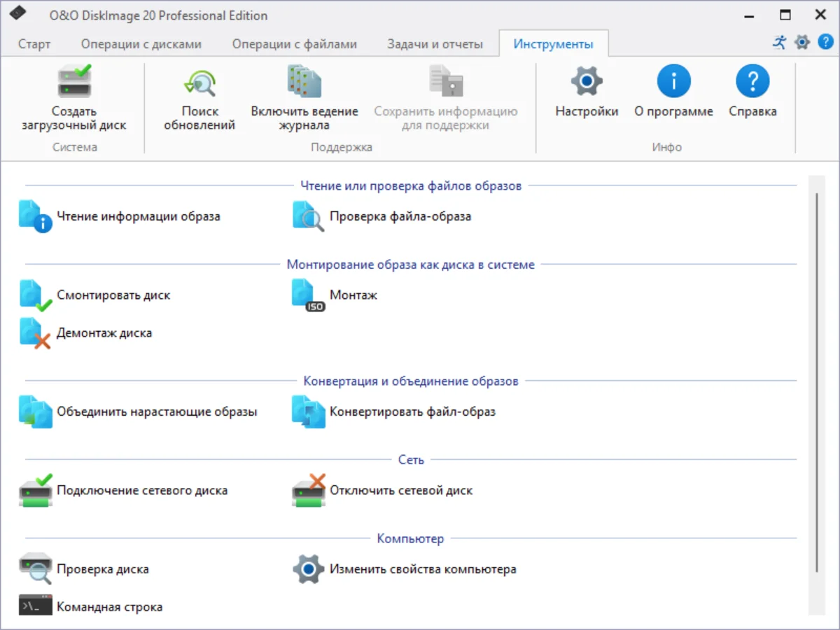Select Смонтировать диск text link

(x=113, y=295)
